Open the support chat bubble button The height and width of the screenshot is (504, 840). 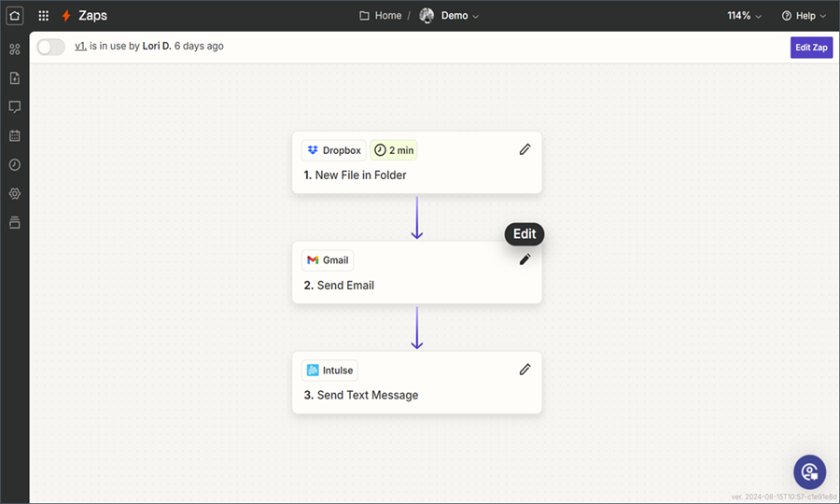click(x=809, y=471)
